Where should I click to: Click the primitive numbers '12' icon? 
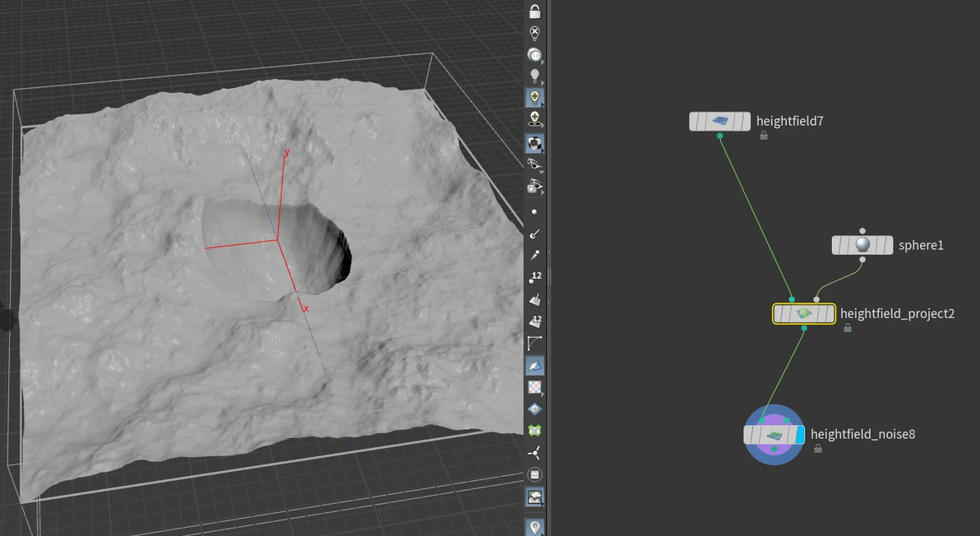point(534,321)
